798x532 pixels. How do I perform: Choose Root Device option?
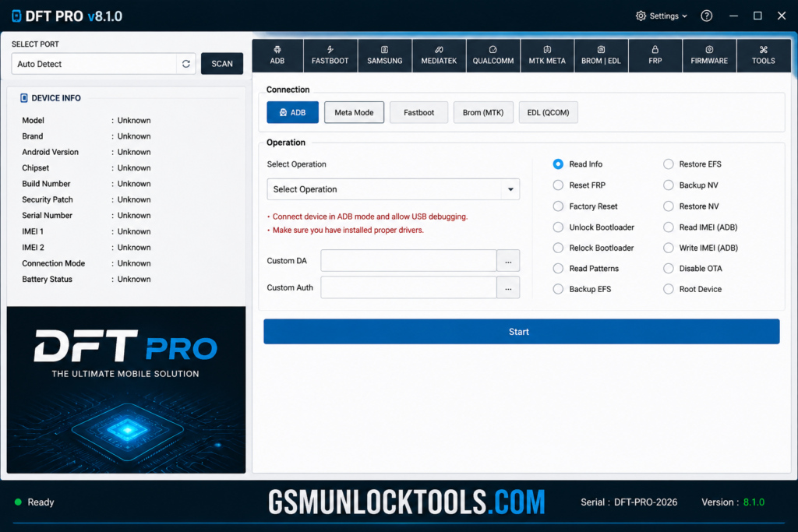click(668, 289)
